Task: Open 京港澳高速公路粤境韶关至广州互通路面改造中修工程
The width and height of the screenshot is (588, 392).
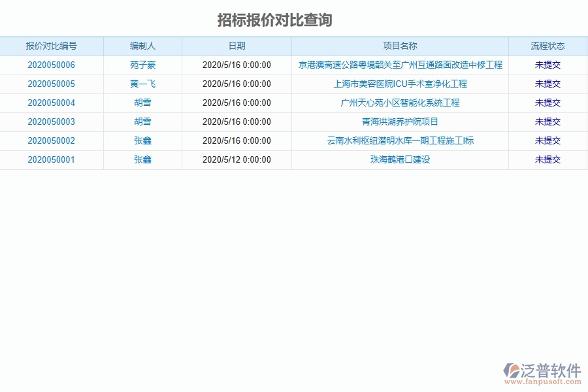Action: tap(400, 65)
